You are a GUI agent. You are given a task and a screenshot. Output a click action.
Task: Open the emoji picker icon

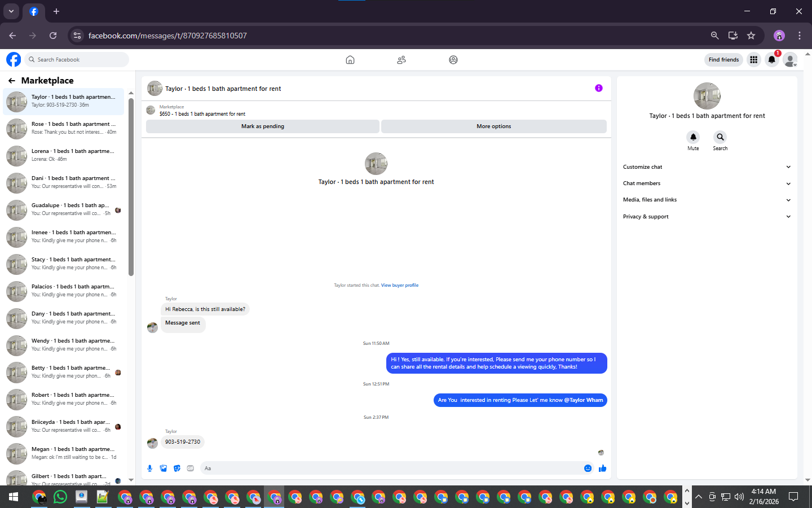click(588, 468)
